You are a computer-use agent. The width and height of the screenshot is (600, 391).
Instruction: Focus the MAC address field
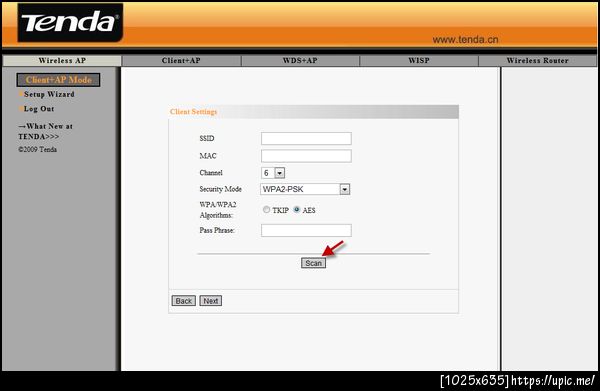[306, 156]
